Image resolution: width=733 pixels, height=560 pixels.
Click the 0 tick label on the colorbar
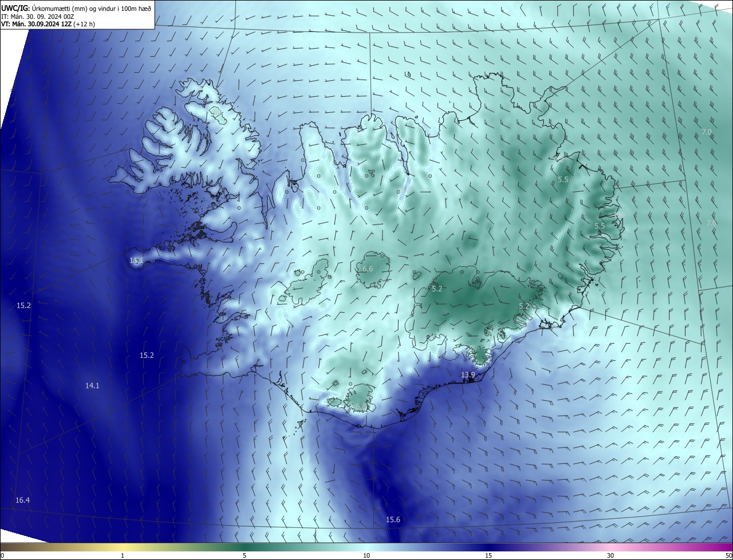[x=2, y=555]
